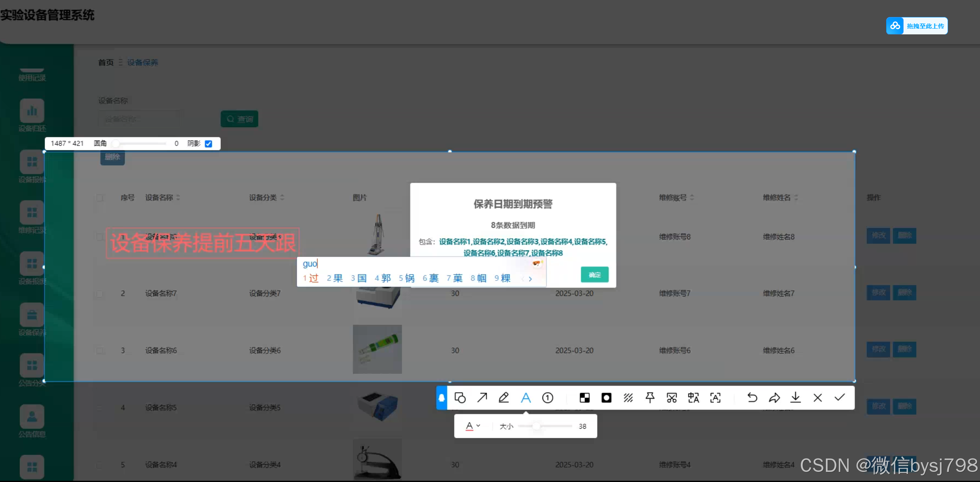Select the shape drawing tool in screenshot toolbar
The height and width of the screenshot is (482, 980).
460,398
